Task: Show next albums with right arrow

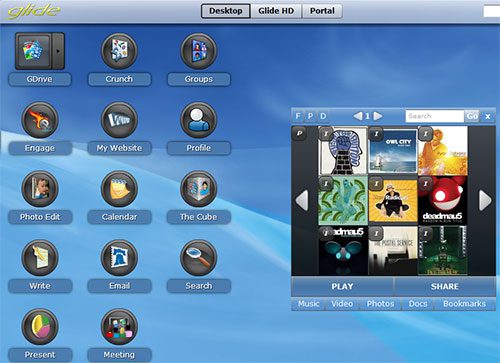Action: pyautogui.click(x=485, y=200)
